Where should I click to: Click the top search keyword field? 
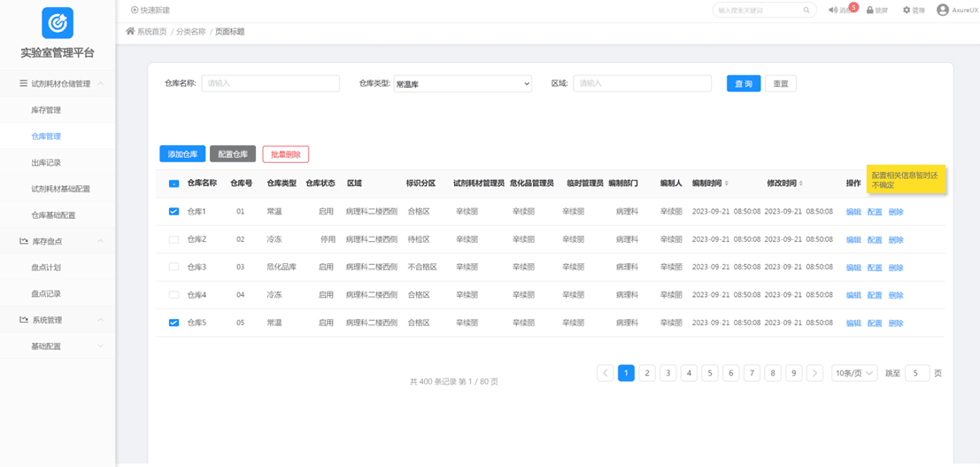764,10
